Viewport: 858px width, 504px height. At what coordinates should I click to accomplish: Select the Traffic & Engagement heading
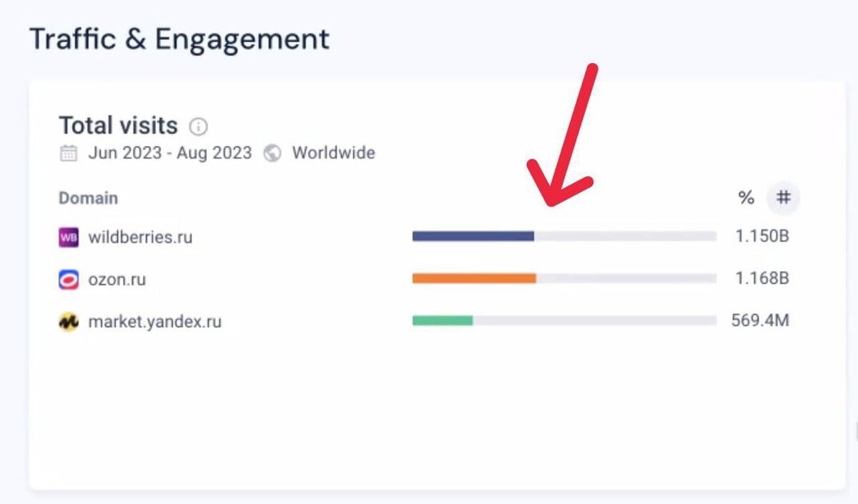tap(179, 39)
